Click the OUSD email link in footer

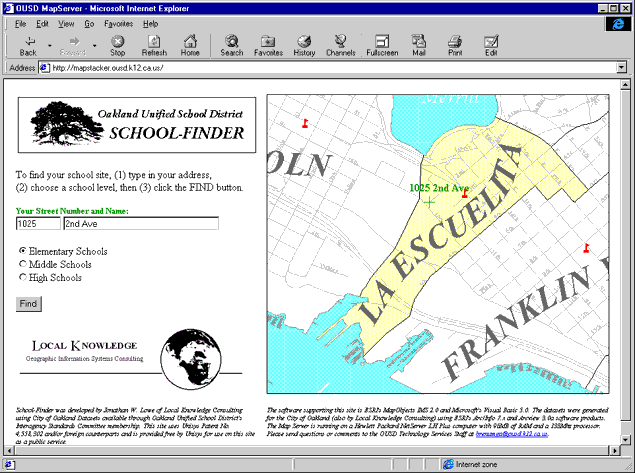pos(512,434)
